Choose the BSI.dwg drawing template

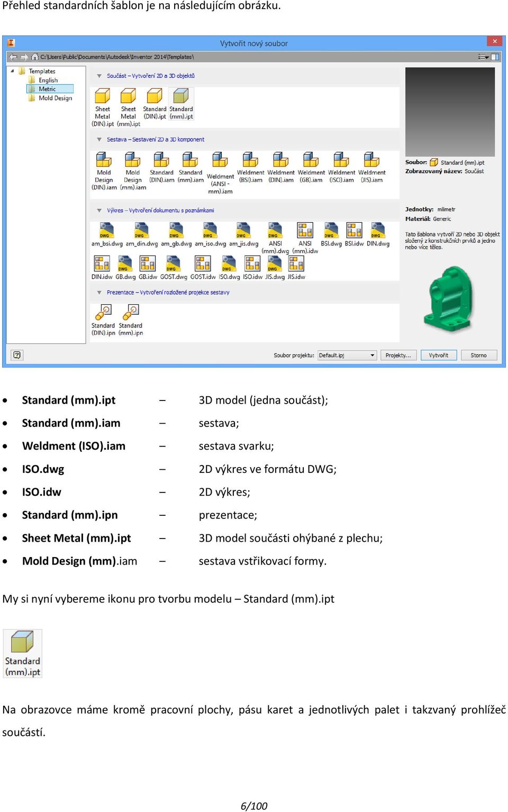331,235
